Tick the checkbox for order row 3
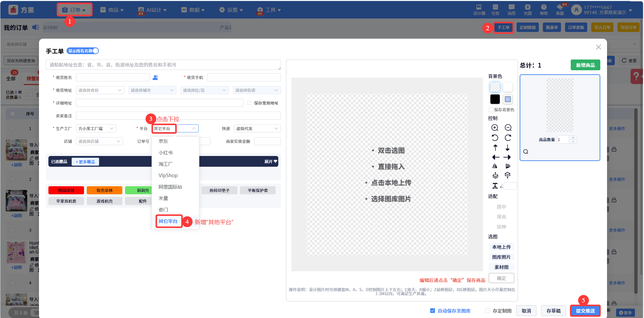Screen dimensions: 644x318 click(12, 230)
